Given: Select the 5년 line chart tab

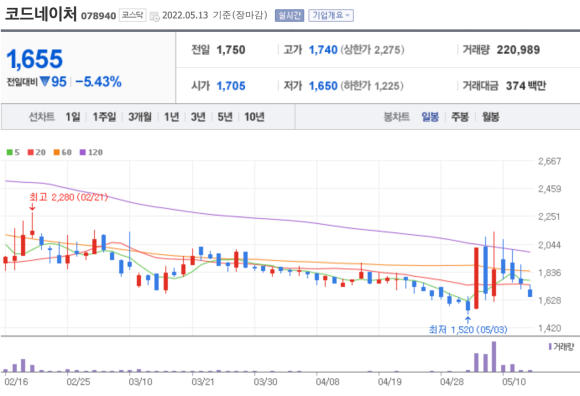Looking at the screenshot, I should pos(225,117).
